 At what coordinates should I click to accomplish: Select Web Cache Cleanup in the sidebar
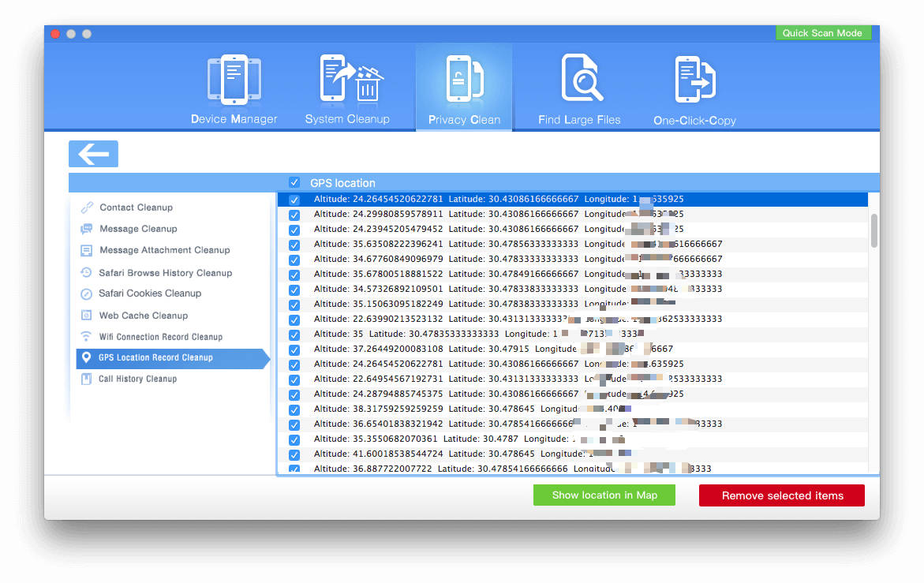click(143, 315)
